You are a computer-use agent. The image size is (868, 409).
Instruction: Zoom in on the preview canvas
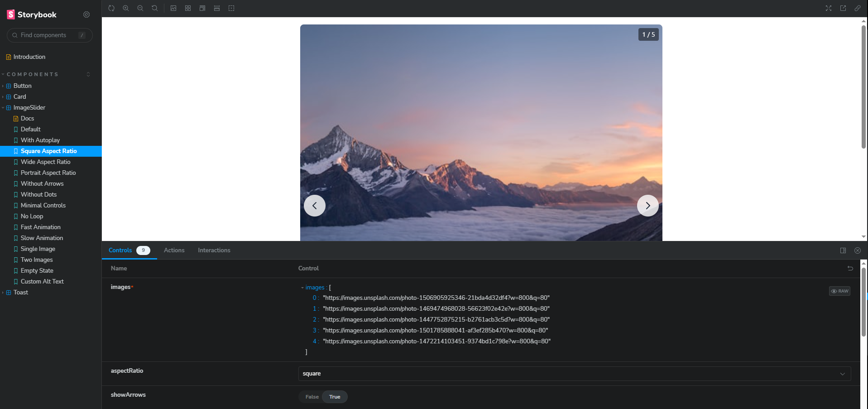126,8
